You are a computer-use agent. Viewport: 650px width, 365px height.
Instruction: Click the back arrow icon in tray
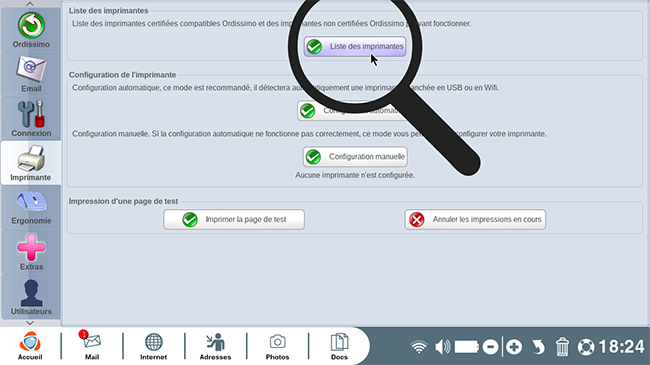(x=538, y=347)
